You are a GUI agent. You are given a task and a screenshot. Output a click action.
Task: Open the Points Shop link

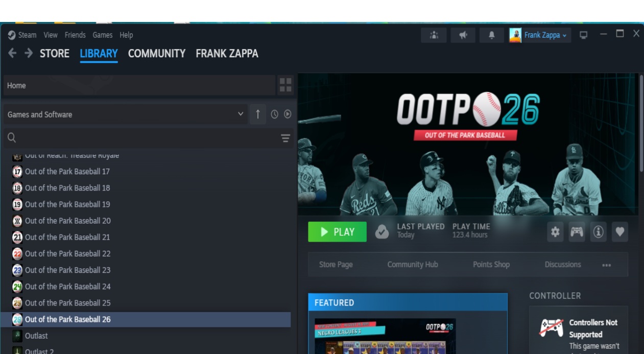click(x=491, y=265)
